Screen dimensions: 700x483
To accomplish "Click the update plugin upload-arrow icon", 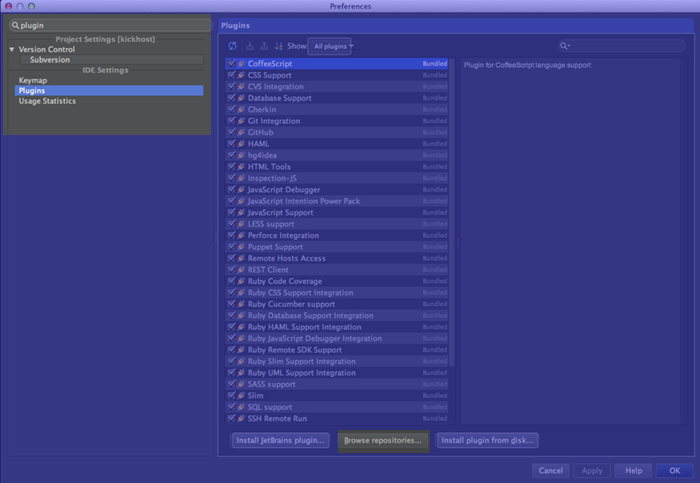I will [264, 46].
